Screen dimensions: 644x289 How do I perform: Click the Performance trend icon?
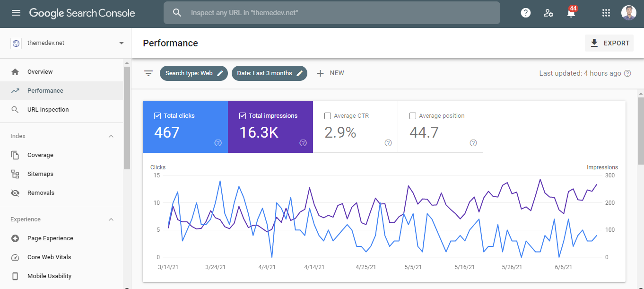(15, 91)
